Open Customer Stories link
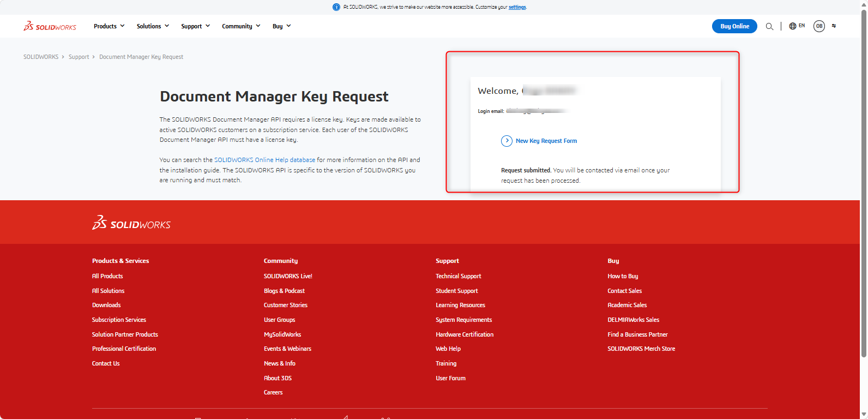868x419 pixels. (x=286, y=305)
